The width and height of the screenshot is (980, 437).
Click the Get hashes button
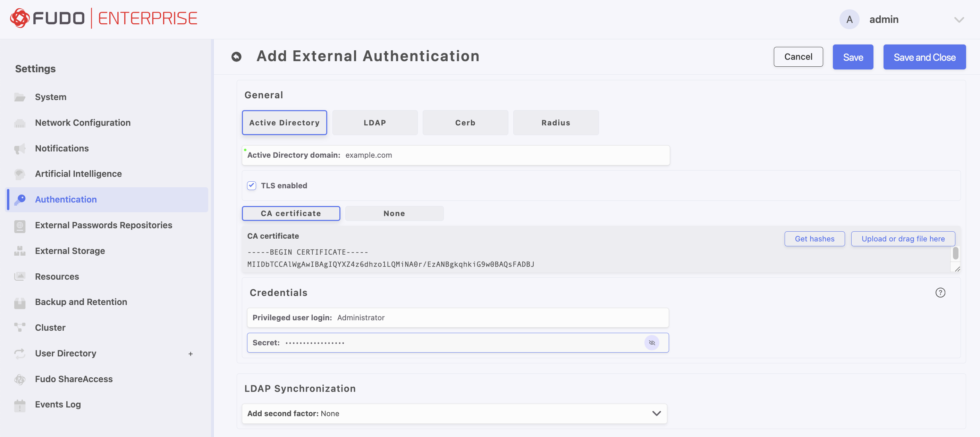pyautogui.click(x=814, y=239)
